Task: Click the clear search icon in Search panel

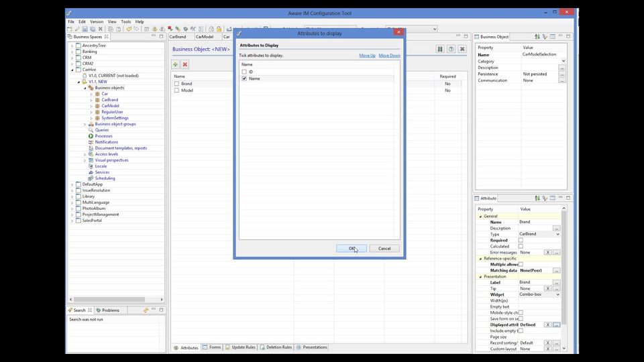Action: coord(146,310)
